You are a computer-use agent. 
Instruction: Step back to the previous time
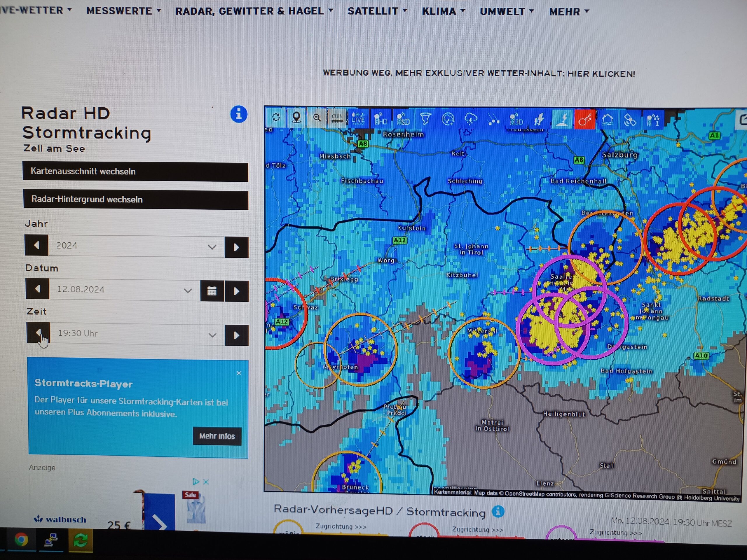pos(38,332)
